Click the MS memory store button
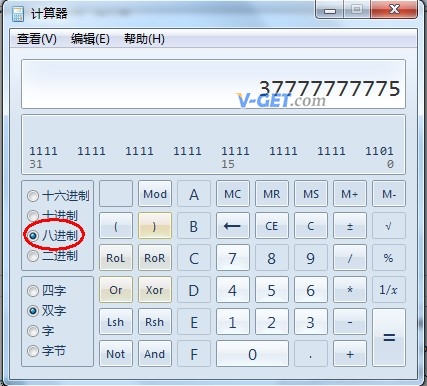The width and height of the screenshot is (427, 386). [x=311, y=194]
